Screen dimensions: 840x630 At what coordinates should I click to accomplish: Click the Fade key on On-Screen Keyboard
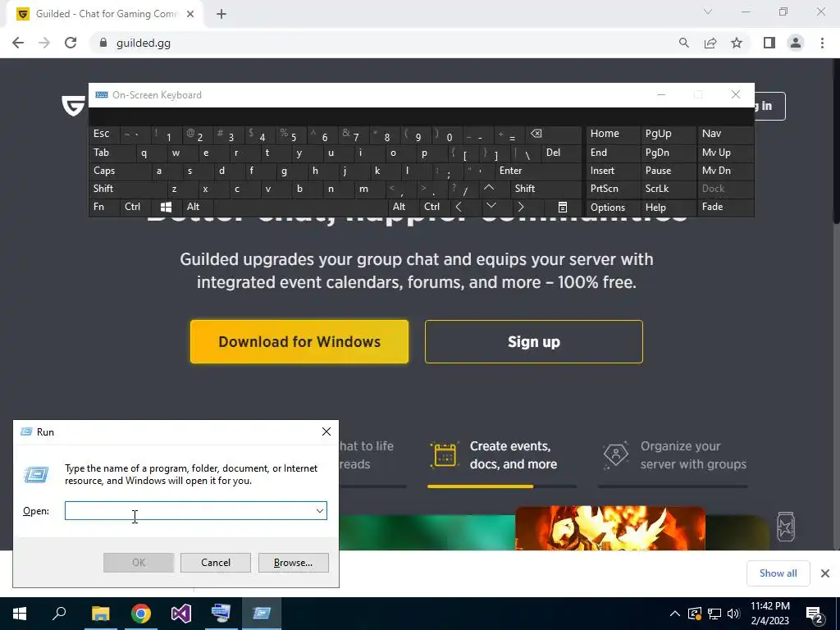click(x=725, y=207)
